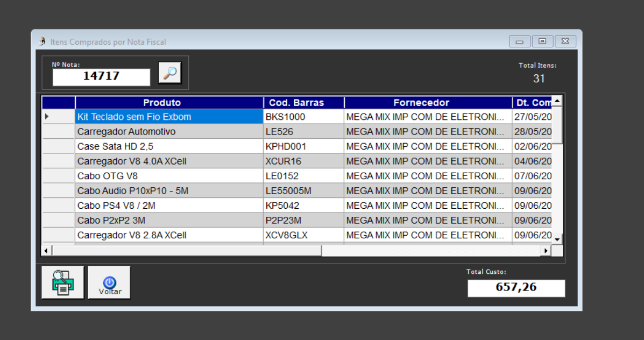This screenshot has width=644, height=340.
Task: Select the row indicator for first row
Action: click(x=59, y=117)
